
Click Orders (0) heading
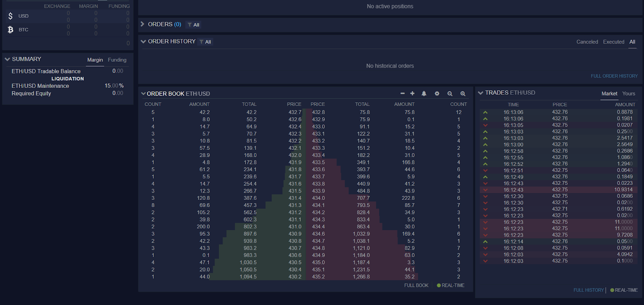[164, 24]
